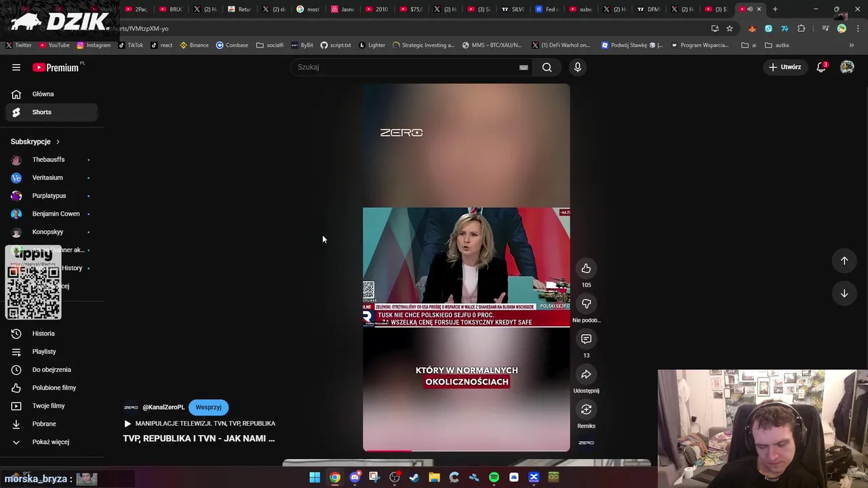Viewport: 868px width, 488px height.
Task: Open the Coinbase bookmark
Action: point(232,45)
